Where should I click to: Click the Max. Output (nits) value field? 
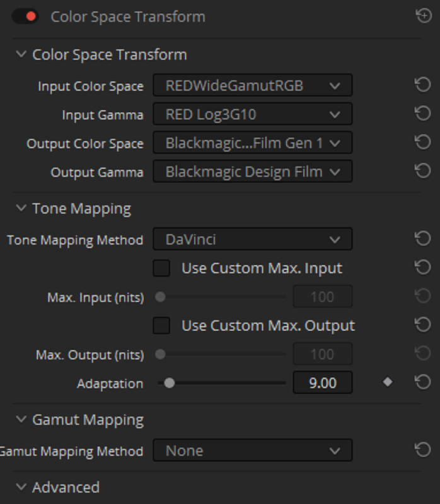[x=323, y=354]
